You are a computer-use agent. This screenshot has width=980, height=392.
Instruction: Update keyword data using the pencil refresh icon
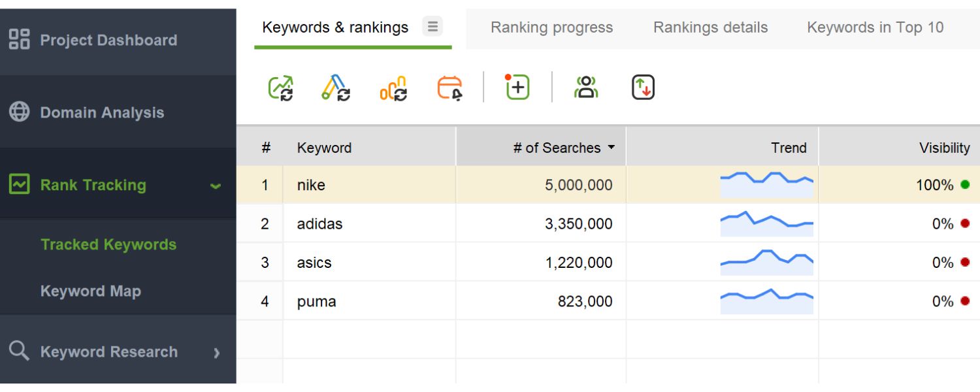(335, 88)
